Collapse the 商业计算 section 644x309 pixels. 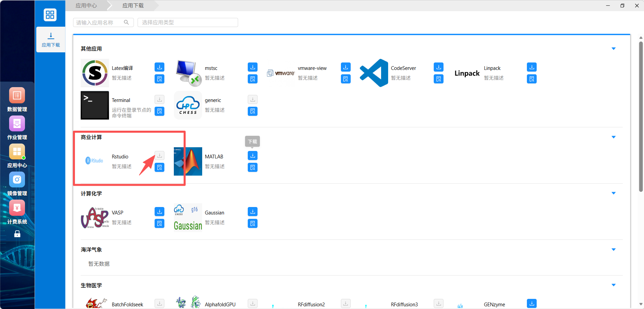click(x=614, y=137)
